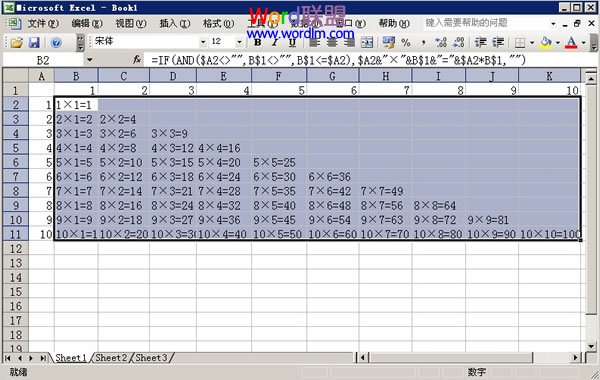Viewport: 600px width, 380px height.
Task: Open the Help question mark icon
Action: pyautogui.click(x=56, y=42)
